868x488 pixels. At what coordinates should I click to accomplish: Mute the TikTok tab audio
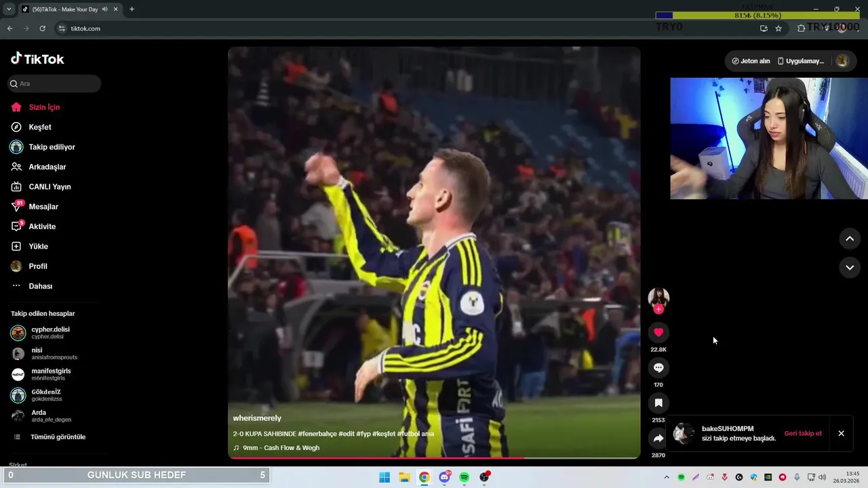pos(104,9)
